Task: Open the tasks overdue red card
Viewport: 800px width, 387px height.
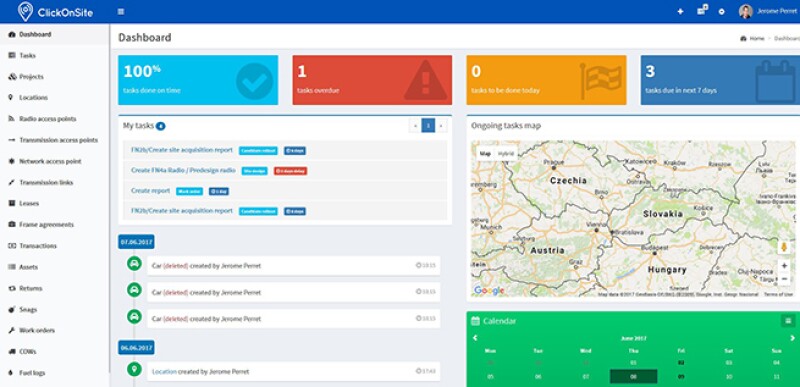Action: [372, 80]
